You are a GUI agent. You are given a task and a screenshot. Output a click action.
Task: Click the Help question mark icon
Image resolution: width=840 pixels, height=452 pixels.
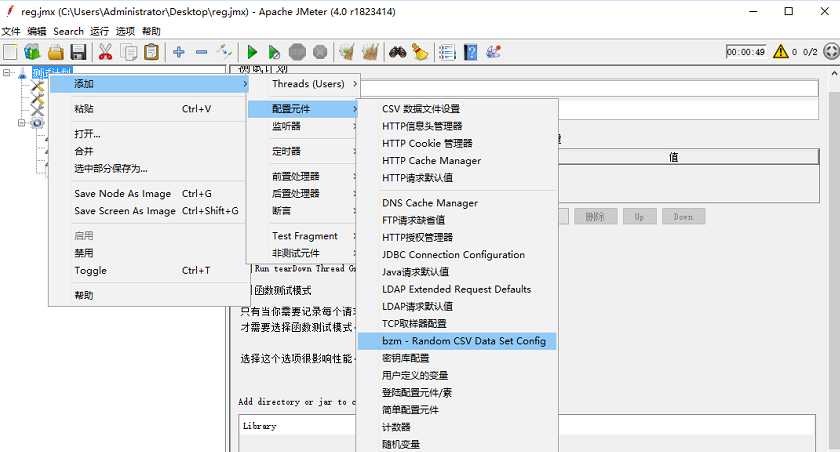(x=470, y=52)
